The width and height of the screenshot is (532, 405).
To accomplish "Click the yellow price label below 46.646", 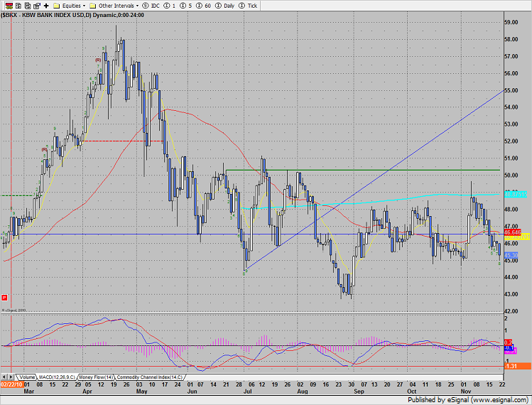I will [517, 237].
